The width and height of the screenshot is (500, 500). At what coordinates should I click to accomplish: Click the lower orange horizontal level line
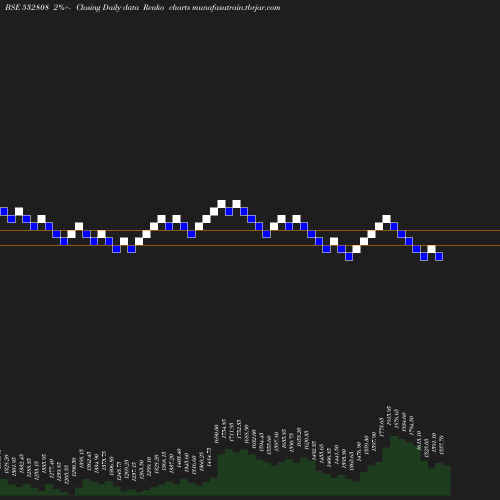pyautogui.click(x=250, y=246)
